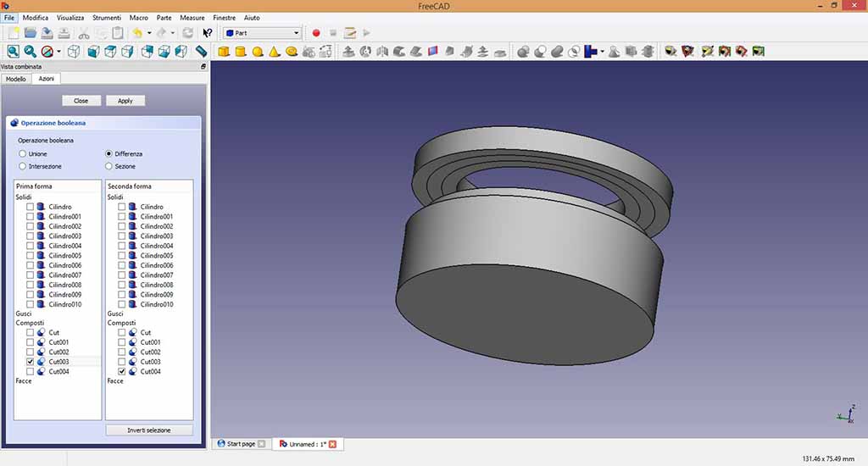Create a Torus solid
This screenshot has width=868, height=466.
pyautogui.click(x=292, y=52)
